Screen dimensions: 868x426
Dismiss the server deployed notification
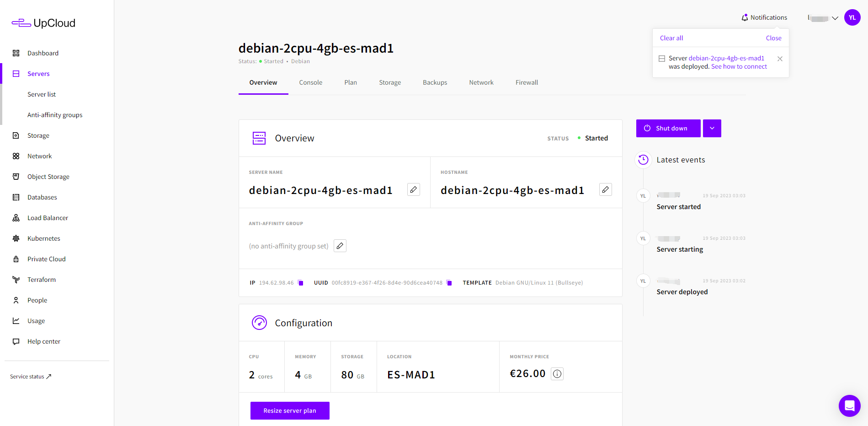click(x=780, y=59)
